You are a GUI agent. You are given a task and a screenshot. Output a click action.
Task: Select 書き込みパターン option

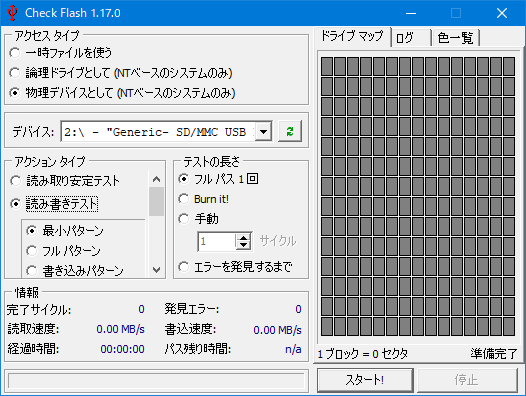click(75, 271)
